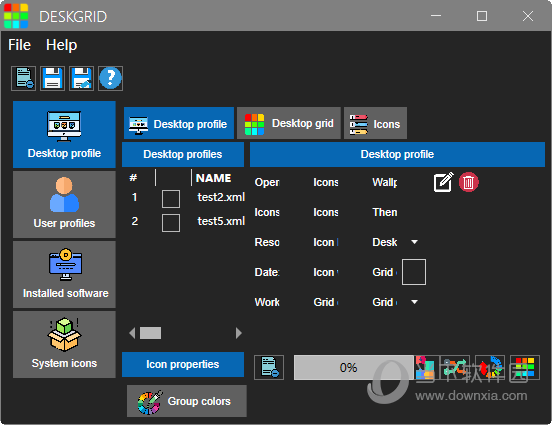
Task: Click the Desktop profiles header
Action: pos(183,154)
